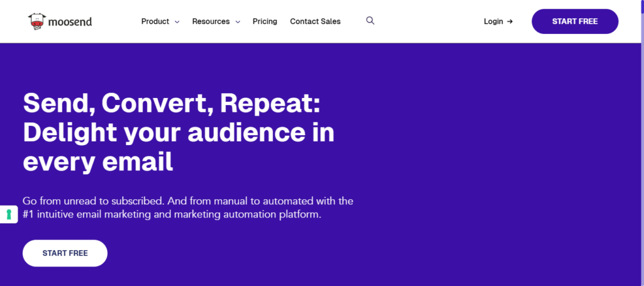644x286 pixels.
Task: Click the "Delight your audience in" headline line
Action: pyautogui.click(x=179, y=132)
